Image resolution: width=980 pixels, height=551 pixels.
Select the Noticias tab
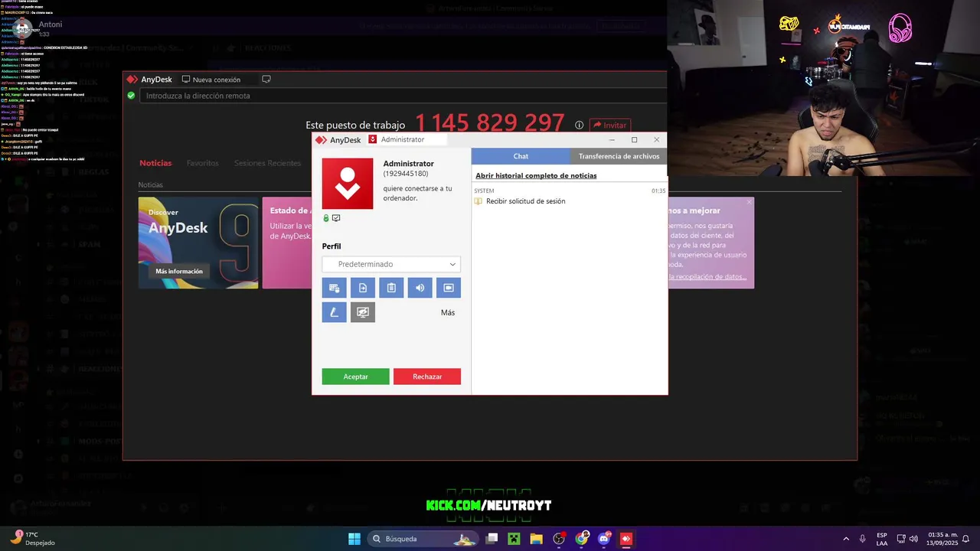click(155, 163)
